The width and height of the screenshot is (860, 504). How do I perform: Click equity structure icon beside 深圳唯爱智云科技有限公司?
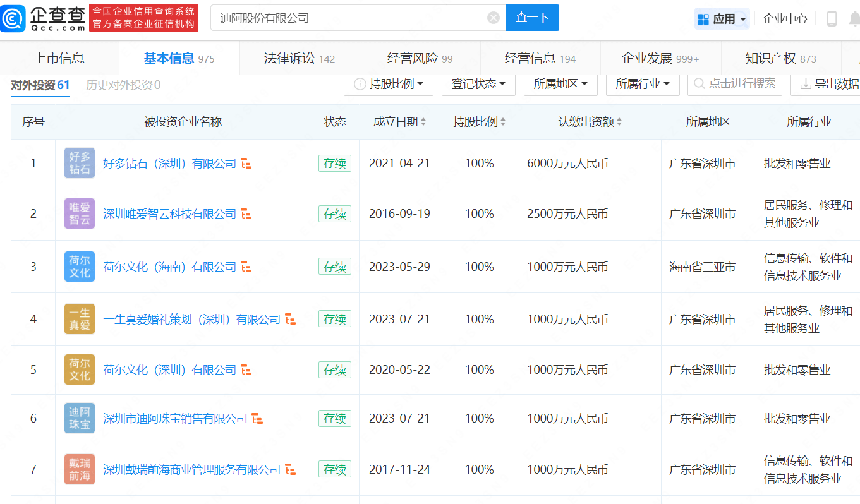click(x=246, y=215)
